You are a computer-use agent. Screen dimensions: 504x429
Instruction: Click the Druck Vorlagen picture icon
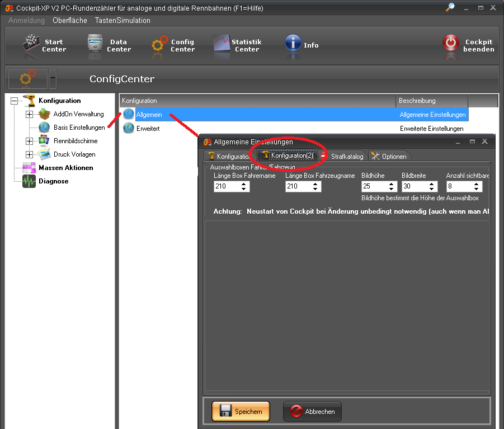pyautogui.click(x=44, y=154)
